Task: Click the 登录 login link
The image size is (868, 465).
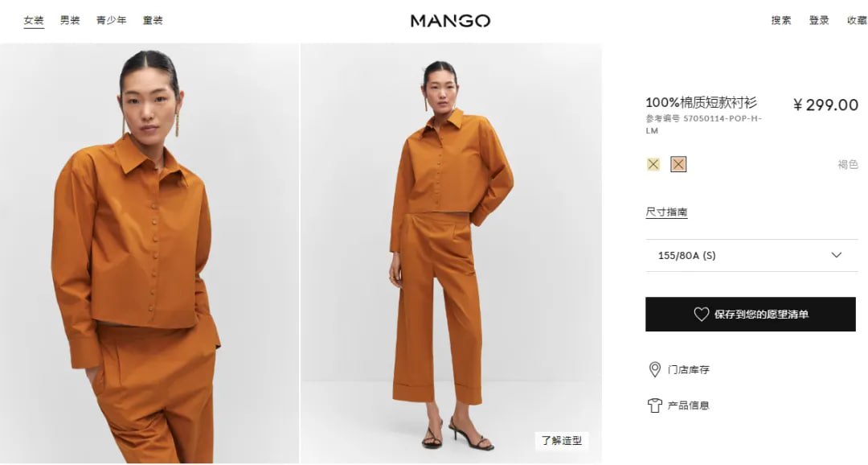Action: click(x=819, y=20)
